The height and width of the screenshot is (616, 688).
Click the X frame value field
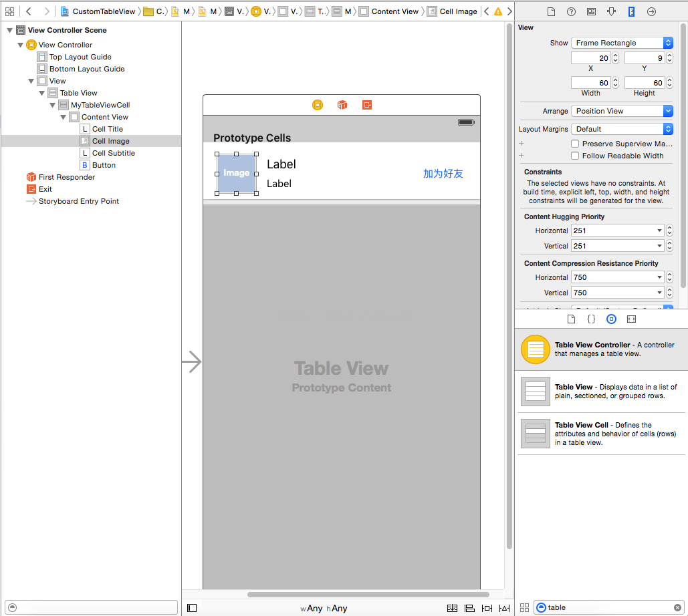click(591, 58)
